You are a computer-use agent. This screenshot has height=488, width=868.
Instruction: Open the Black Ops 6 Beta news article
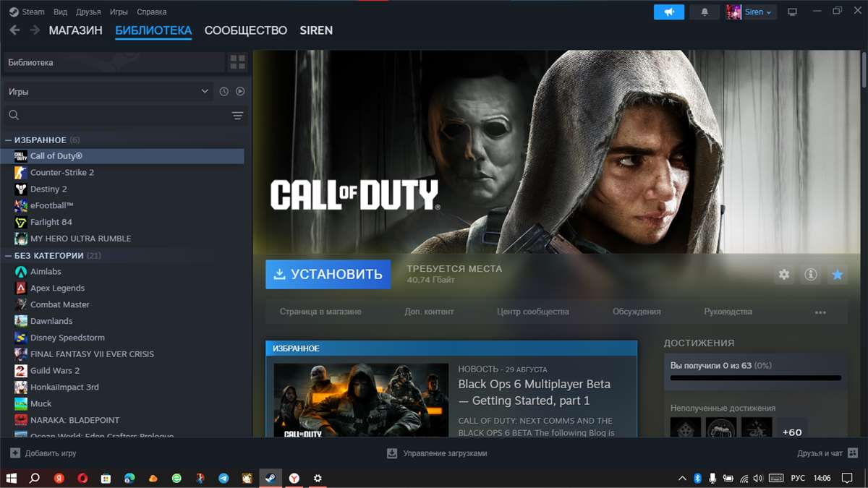pos(535,391)
